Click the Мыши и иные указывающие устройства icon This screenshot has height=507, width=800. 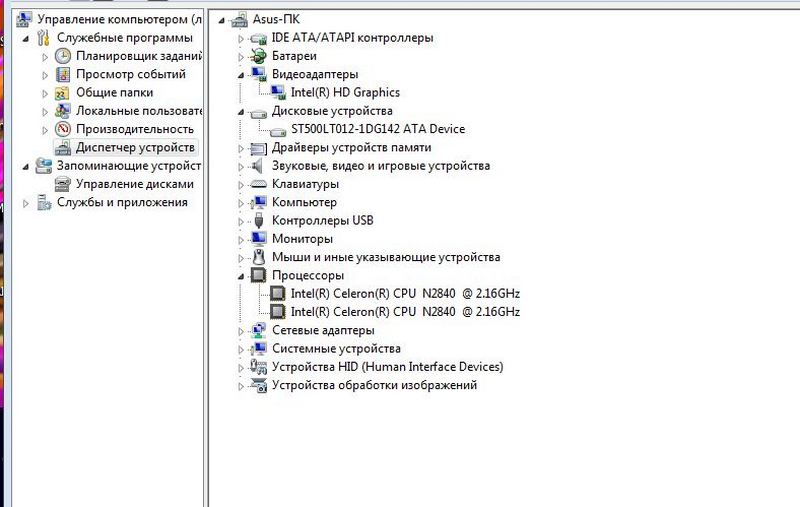point(259,257)
